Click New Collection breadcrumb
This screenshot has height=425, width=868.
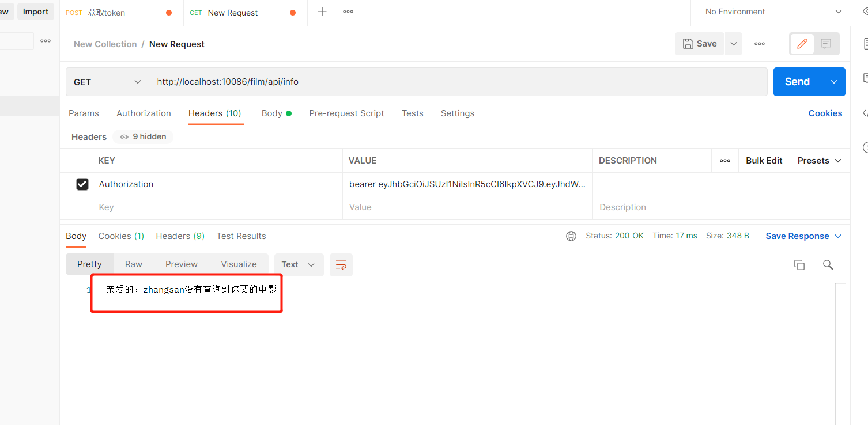point(105,44)
